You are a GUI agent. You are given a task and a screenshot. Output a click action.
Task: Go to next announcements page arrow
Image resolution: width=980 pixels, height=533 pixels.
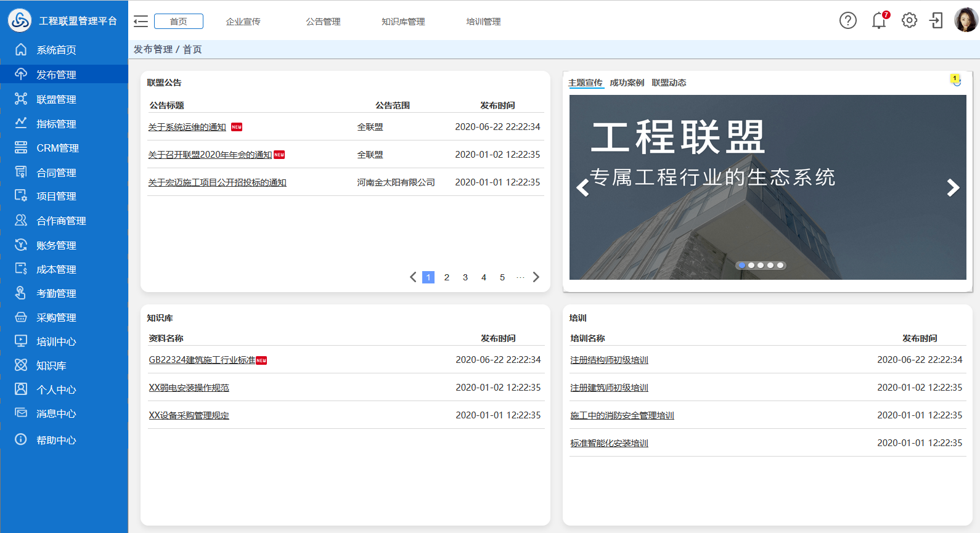pos(536,277)
